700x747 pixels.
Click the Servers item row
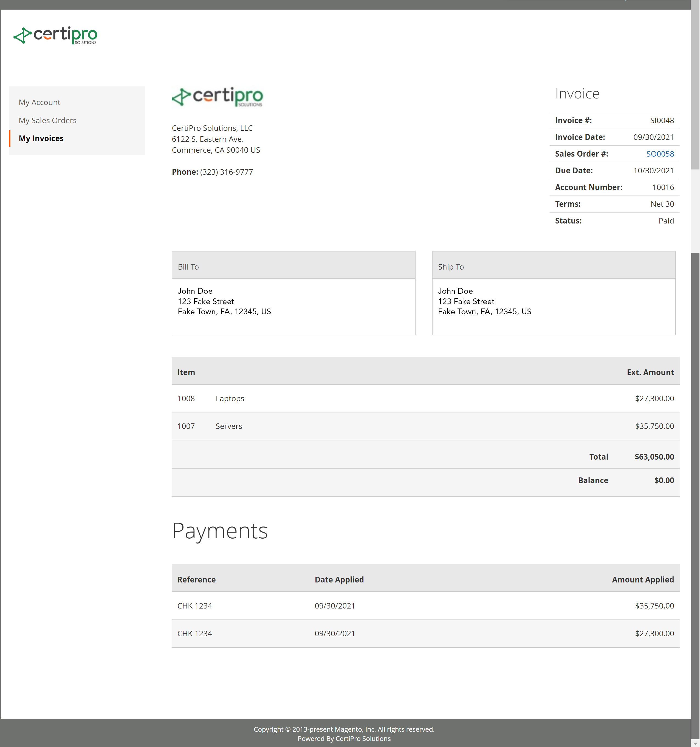tap(228, 426)
